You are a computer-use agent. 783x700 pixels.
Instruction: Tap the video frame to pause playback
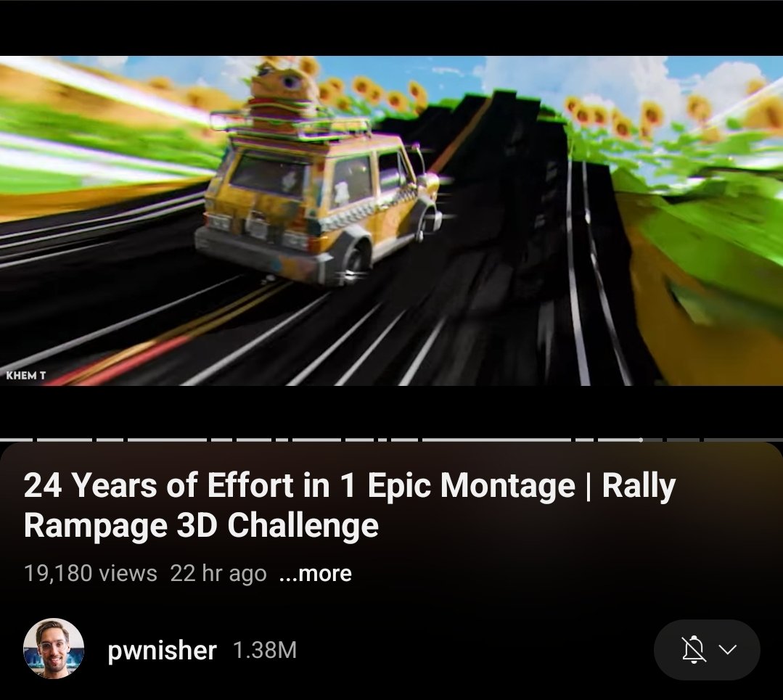[392, 221]
